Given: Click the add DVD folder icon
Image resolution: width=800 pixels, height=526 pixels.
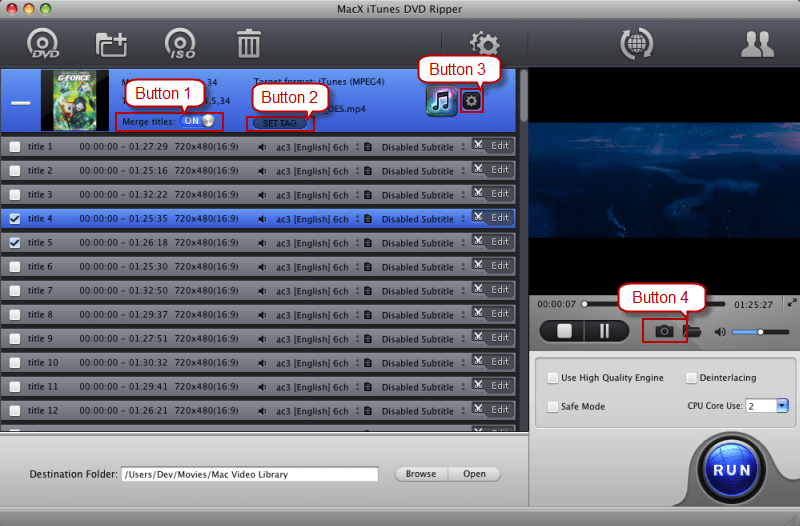Looking at the screenshot, I should tap(111, 44).
